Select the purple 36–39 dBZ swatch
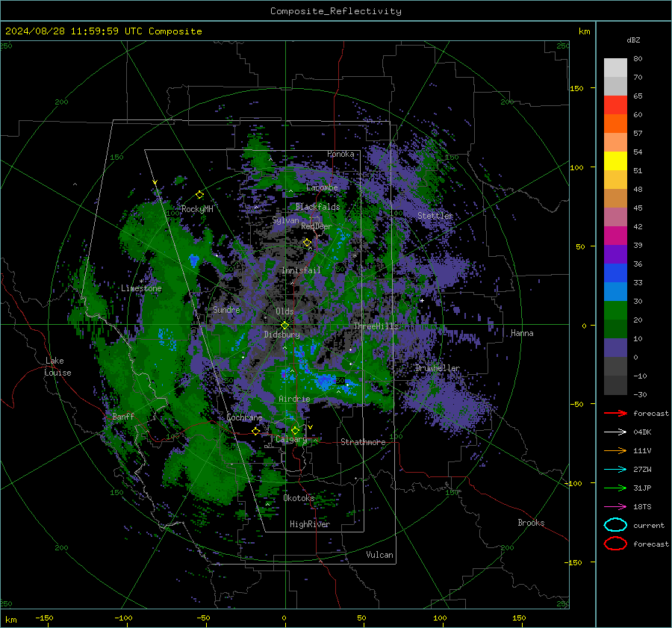672x628 pixels. 615,255
